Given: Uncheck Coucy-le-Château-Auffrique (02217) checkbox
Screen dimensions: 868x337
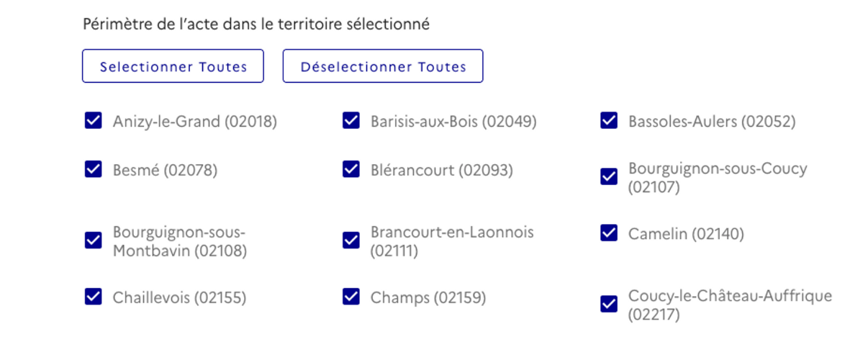Looking at the screenshot, I should click(609, 304).
